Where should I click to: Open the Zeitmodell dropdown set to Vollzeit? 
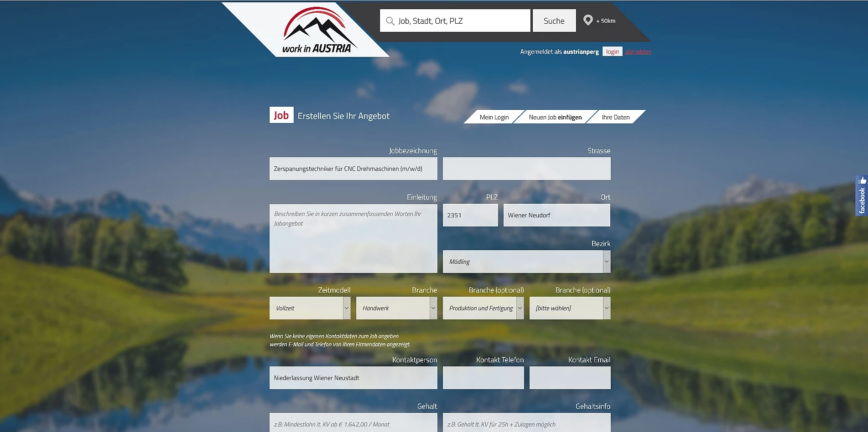coord(310,308)
